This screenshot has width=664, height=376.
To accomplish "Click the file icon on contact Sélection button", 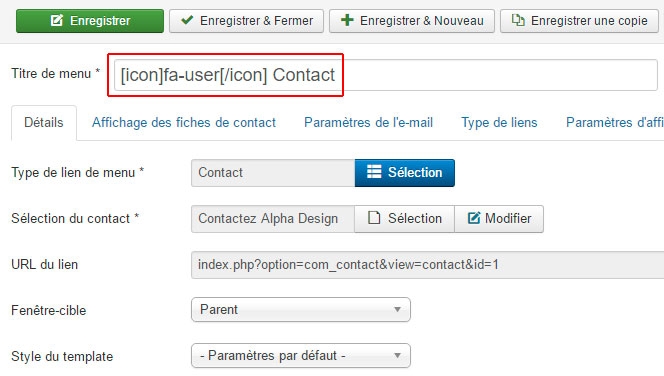I will 374,218.
